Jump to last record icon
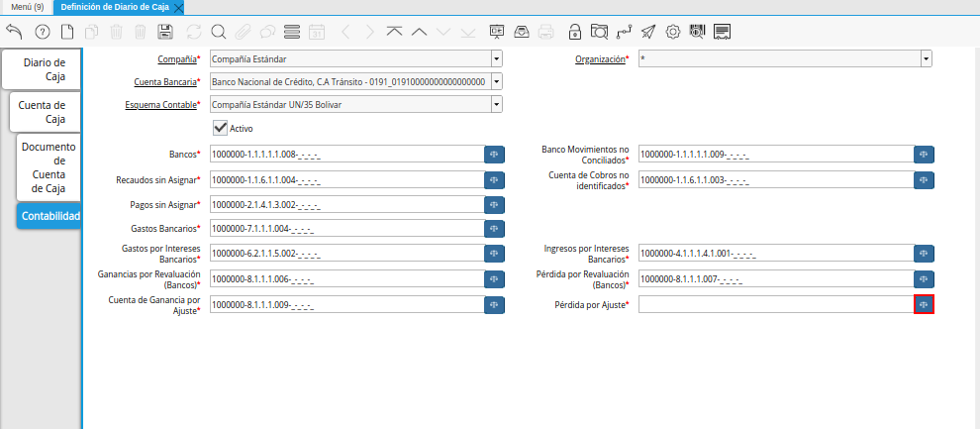Image resolution: width=980 pixels, height=429 pixels. pos(467,32)
